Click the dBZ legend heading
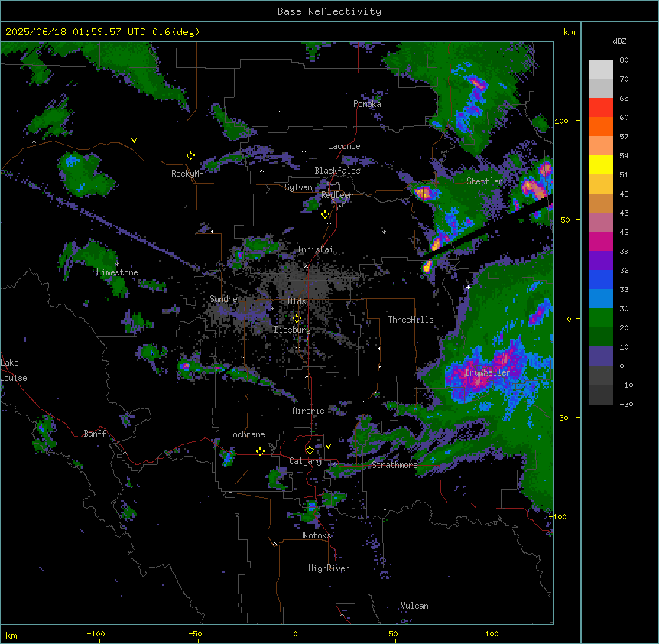The image size is (659, 644). coord(619,41)
